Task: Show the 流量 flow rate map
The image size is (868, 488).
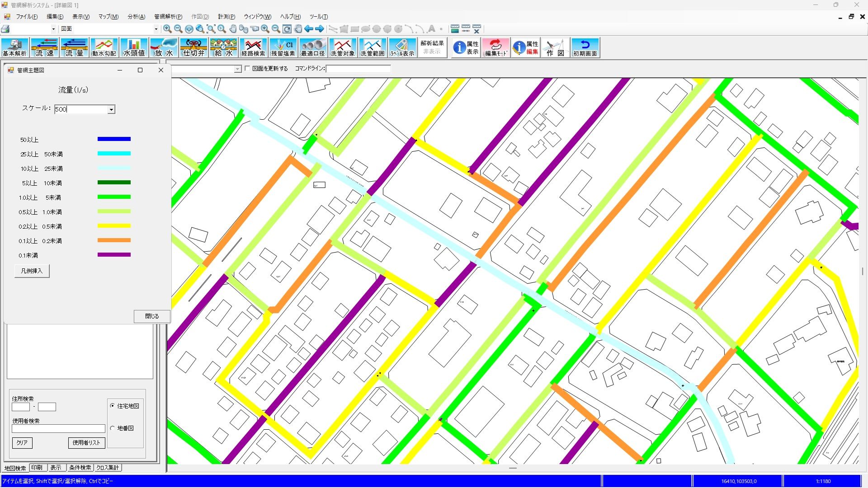Action: [x=74, y=47]
